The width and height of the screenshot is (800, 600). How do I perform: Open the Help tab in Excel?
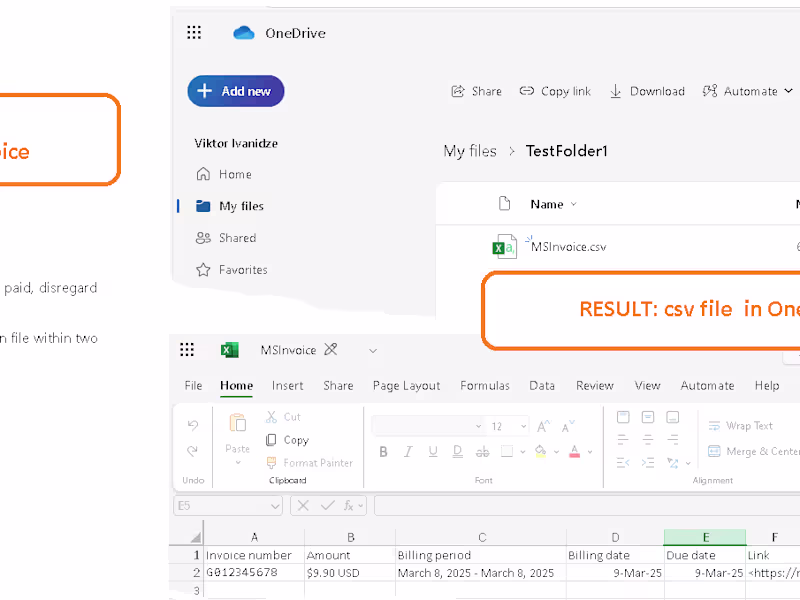[x=767, y=386]
